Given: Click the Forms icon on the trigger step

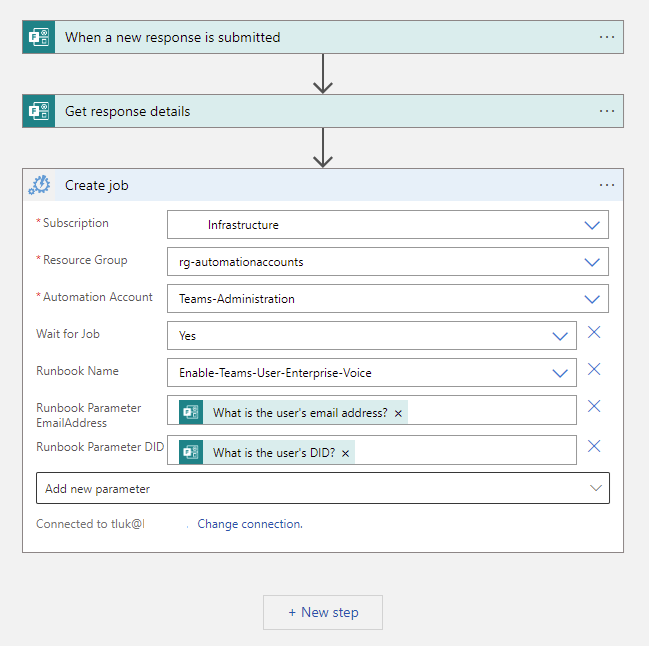Looking at the screenshot, I should (x=39, y=37).
